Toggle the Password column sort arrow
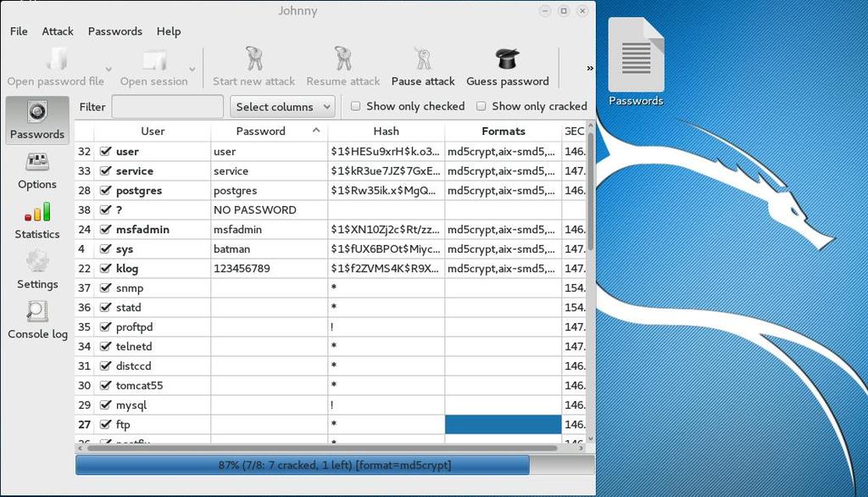This screenshot has height=497, width=868. click(316, 131)
